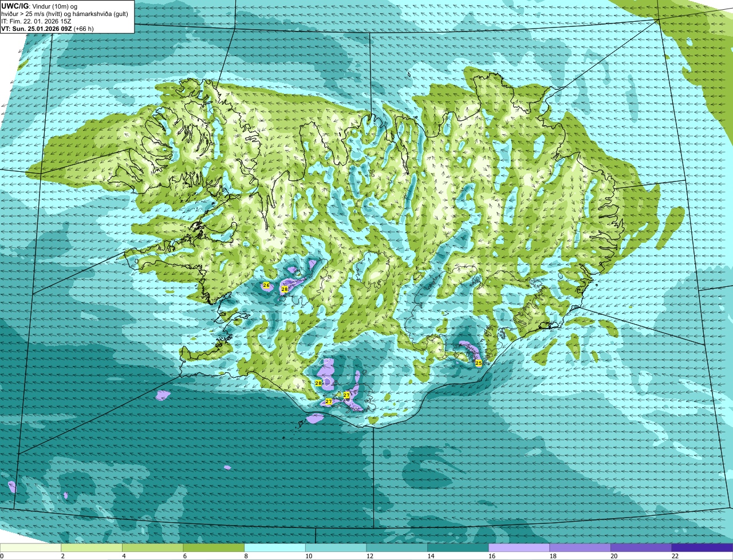Image resolution: width=733 pixels, height=560 pixels.
Task: Click the scale value 8 on color bar
Action: point(246,556)
